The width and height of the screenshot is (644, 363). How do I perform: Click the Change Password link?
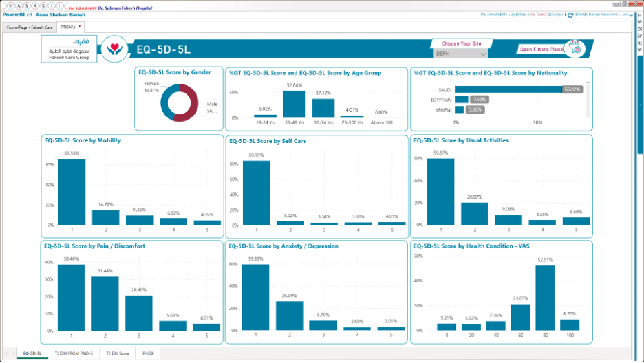click(602, 14)
